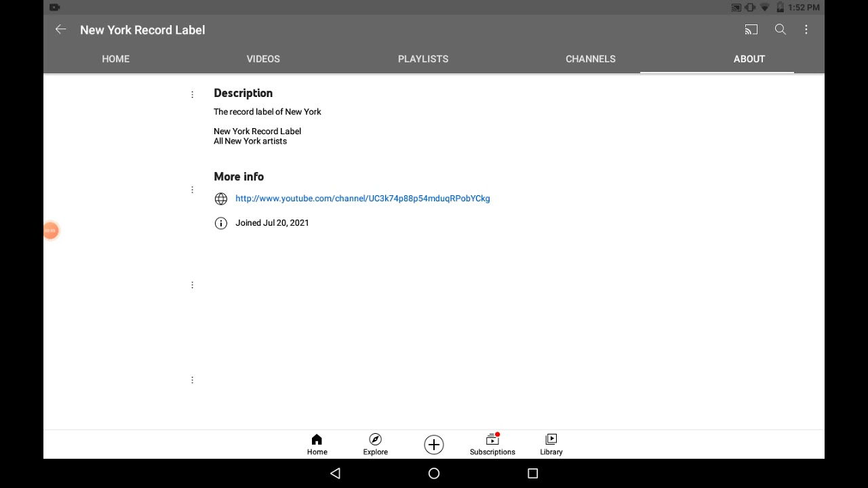Click the 'Description' heading

243,94
